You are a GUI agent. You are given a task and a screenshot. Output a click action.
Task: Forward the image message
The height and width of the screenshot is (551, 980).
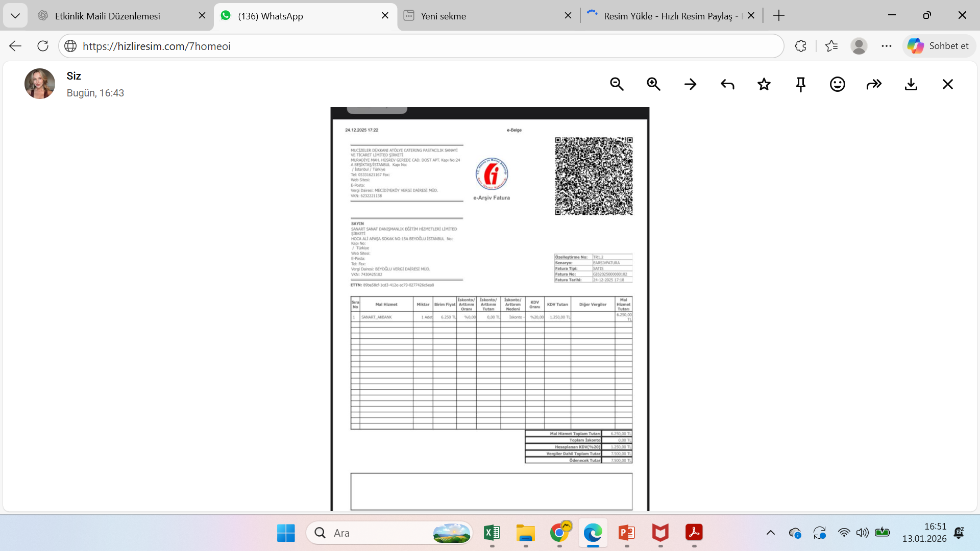[874, 84]
